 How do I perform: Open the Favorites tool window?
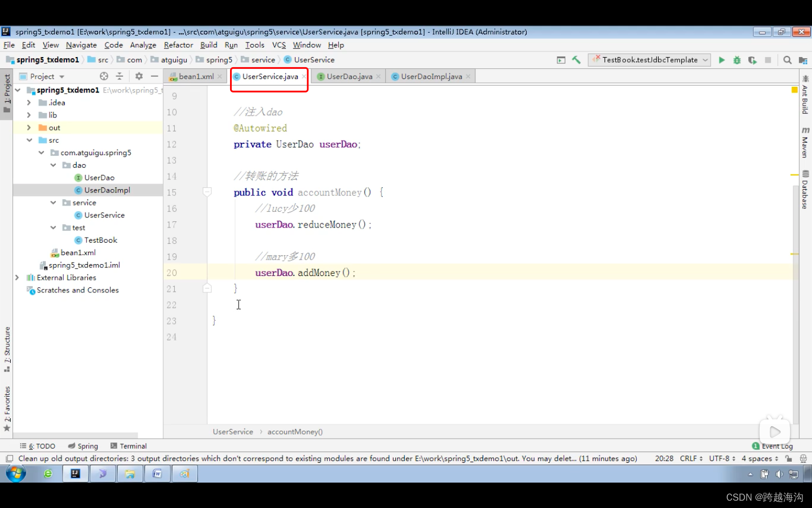(x=7, y=409)
